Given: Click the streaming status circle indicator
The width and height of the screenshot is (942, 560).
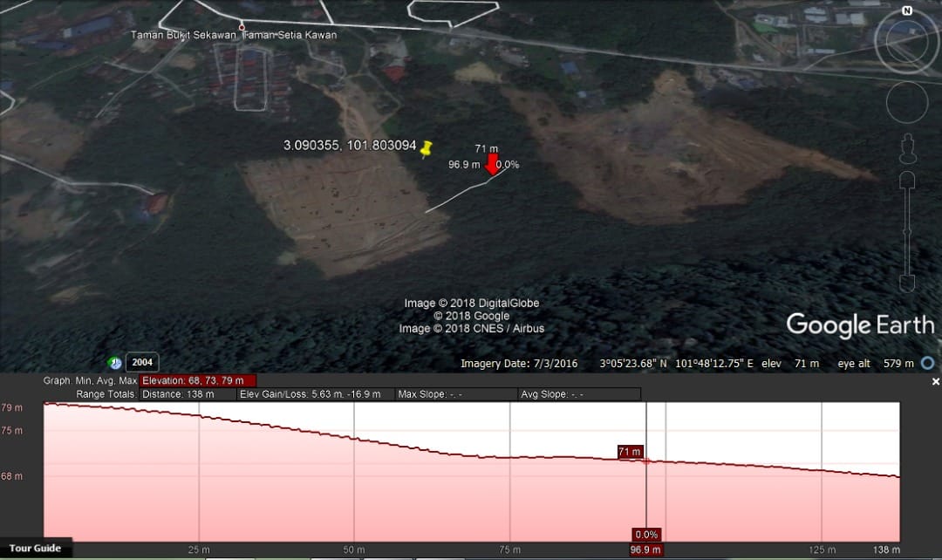Looking at the screenshot, I should [928, 363].
